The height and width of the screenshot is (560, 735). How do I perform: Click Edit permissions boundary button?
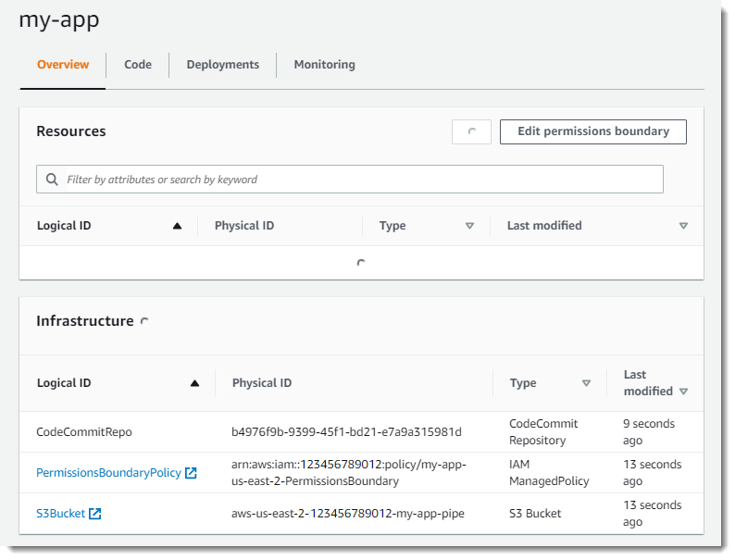[592, 131]
